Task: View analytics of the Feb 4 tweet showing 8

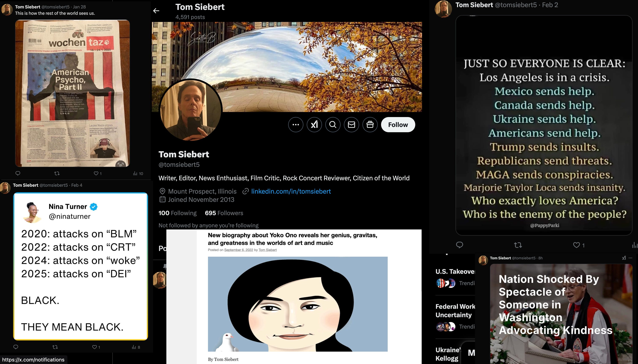Action: pos(136,347)
